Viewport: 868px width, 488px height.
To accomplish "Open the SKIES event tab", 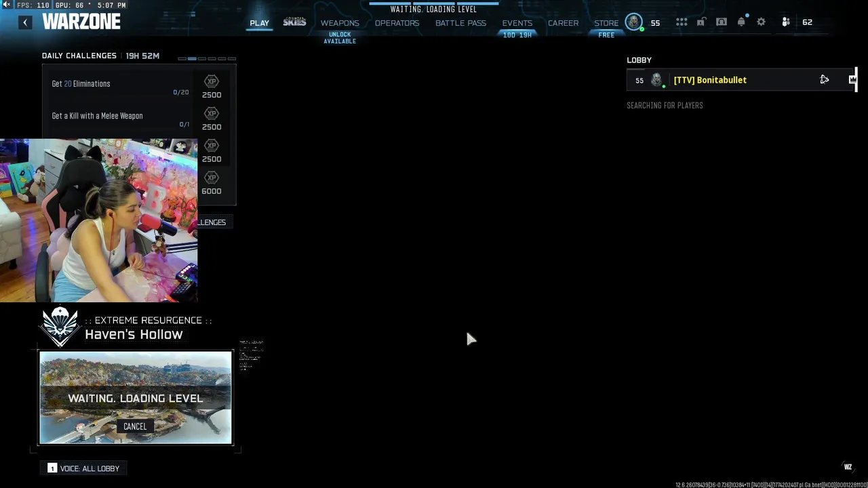I will 294,22.
